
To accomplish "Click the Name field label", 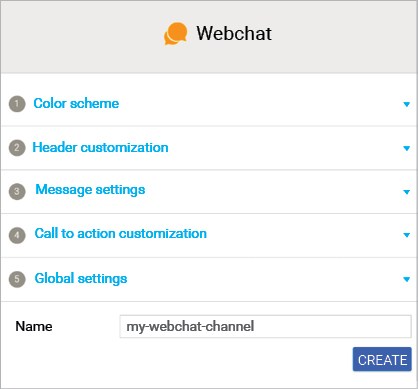I will pyautogui.click(x=34, y=326).
